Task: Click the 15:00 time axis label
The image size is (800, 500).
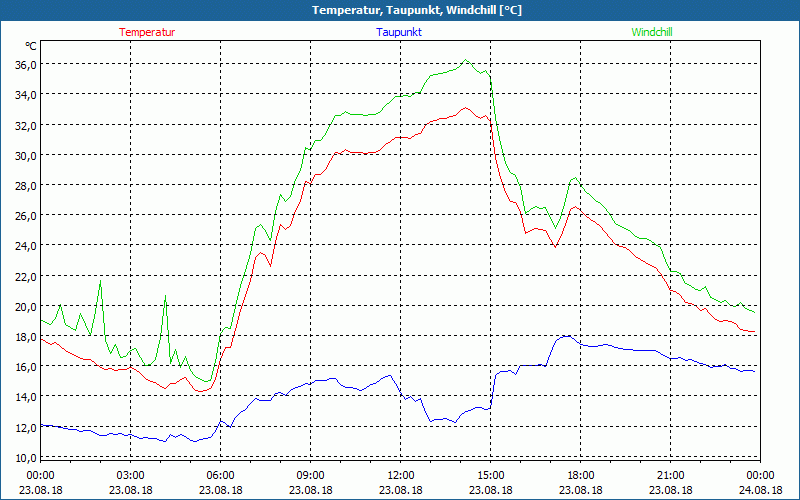Action: click(491, 476)
